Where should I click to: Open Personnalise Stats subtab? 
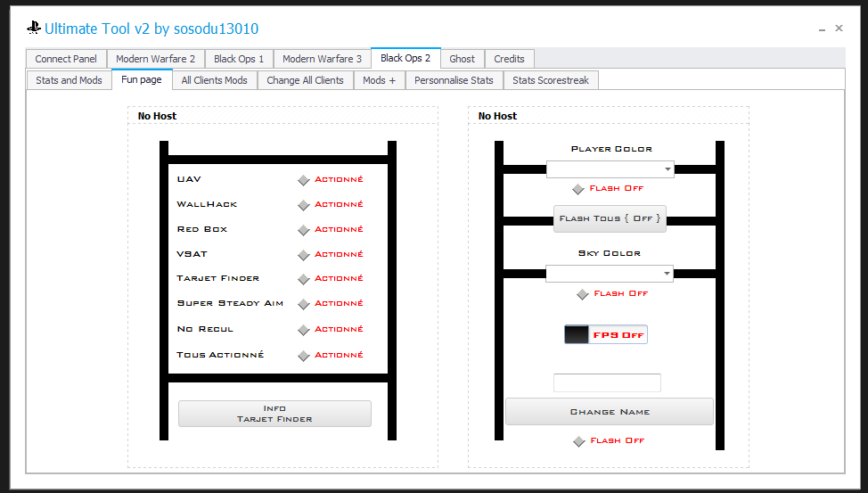coord(454,80)
